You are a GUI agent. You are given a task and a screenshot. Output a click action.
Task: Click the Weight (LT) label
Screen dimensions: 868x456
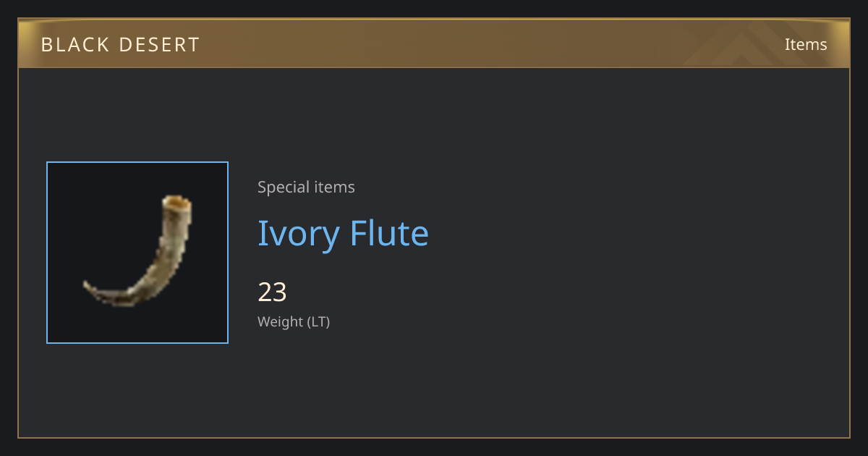click(294, 321)
